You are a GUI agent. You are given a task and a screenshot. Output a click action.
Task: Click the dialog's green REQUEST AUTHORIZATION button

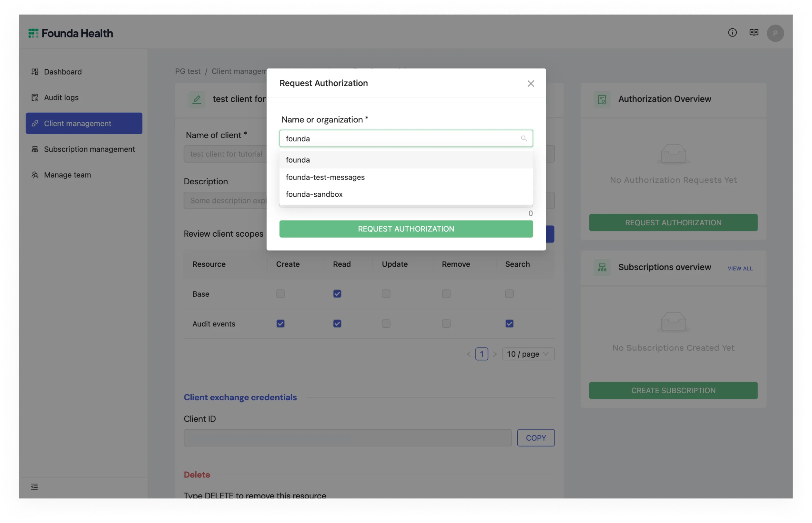click(406, 229)
